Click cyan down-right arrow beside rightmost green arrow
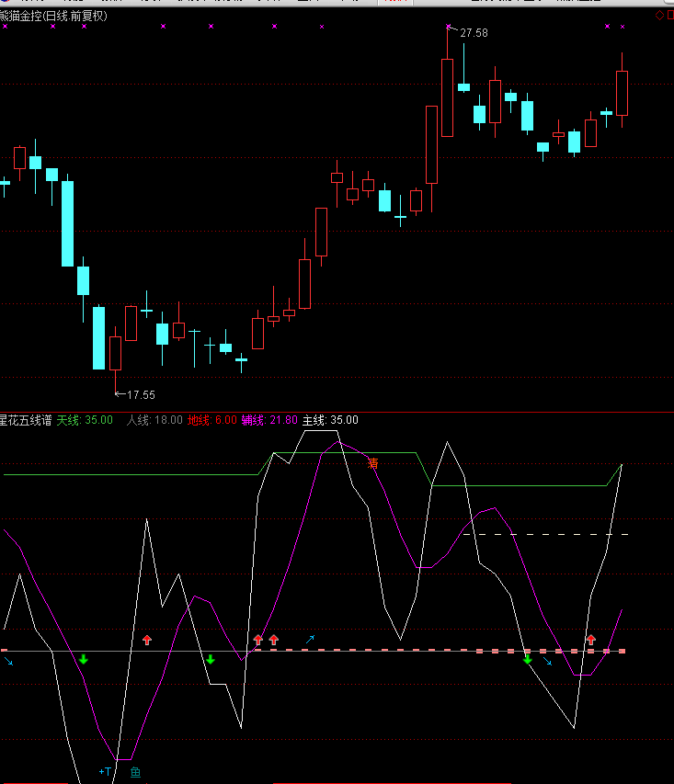The height and width of the screenshot is (784, 674). click(547, 662)
